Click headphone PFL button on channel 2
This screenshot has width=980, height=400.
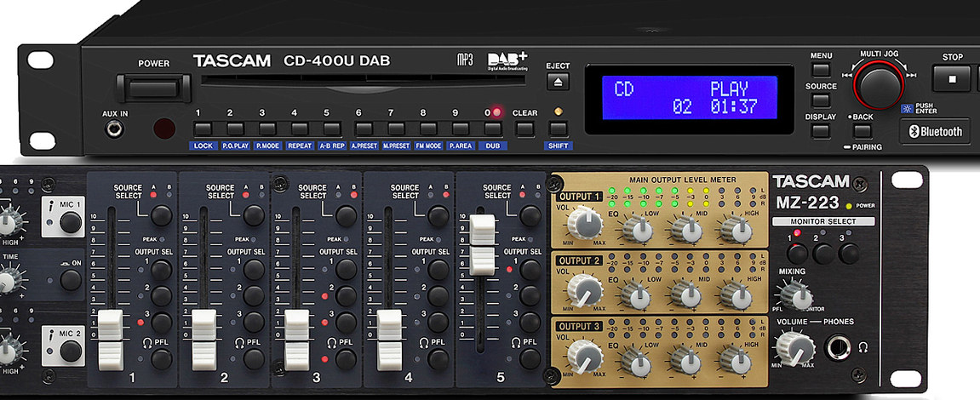tap(253, 359)
